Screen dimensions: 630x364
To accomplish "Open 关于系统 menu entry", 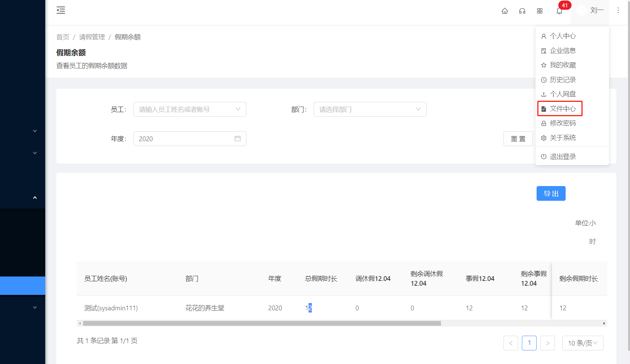I will coord(572,138).
